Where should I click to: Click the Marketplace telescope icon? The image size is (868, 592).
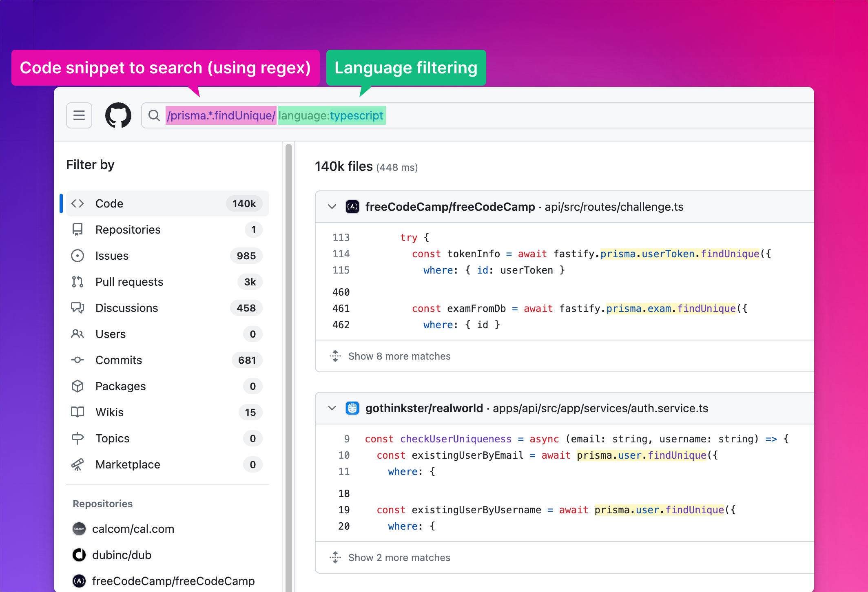(x=77, y=464)
